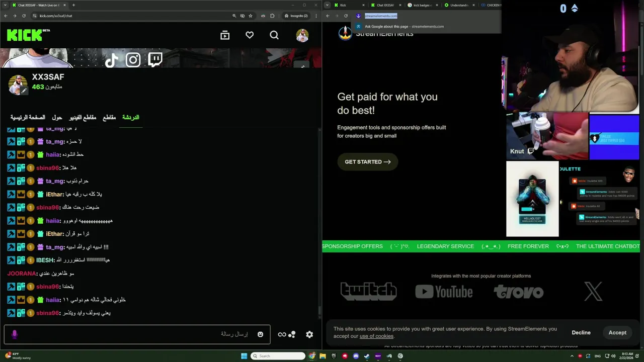Open a new tab in left browser
This screenshot has width=644, height=362.
tap(73, 5)
